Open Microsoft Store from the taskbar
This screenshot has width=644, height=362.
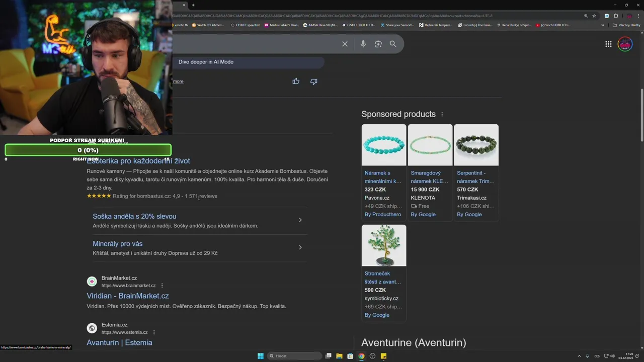tap(350, 356)
